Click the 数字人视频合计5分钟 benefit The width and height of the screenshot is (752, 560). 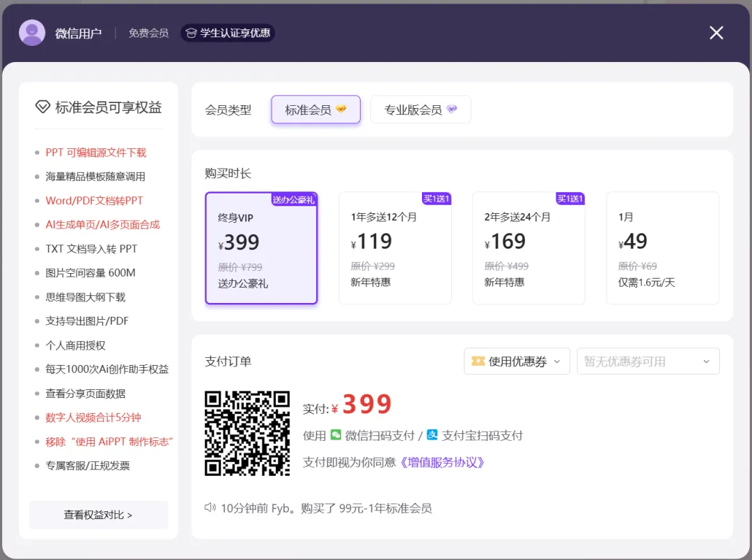click(93, 417)
